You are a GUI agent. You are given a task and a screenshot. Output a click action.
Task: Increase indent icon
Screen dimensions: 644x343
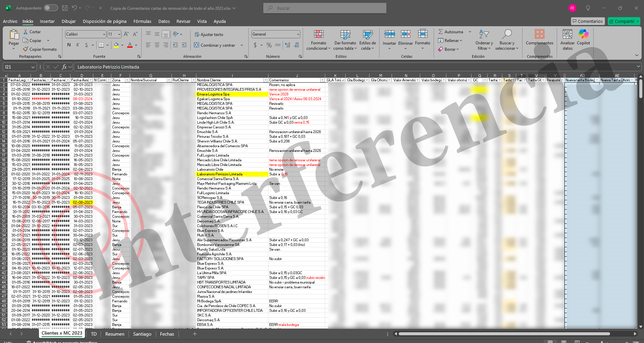coord(184,45)
